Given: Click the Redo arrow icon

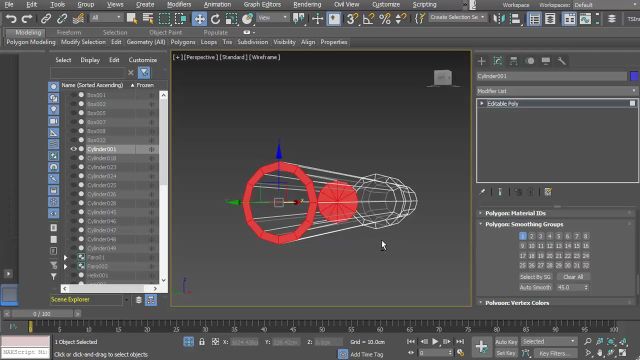Looking at the screenshot, I should tap(27, 19).
